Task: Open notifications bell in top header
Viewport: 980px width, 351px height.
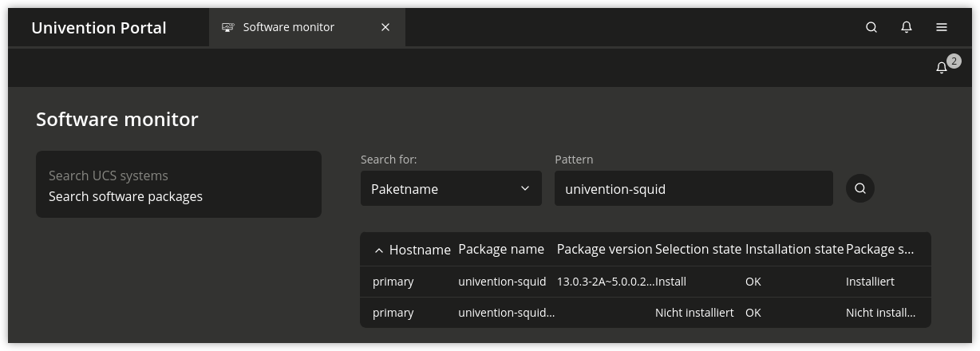Action: pos(907,27)
